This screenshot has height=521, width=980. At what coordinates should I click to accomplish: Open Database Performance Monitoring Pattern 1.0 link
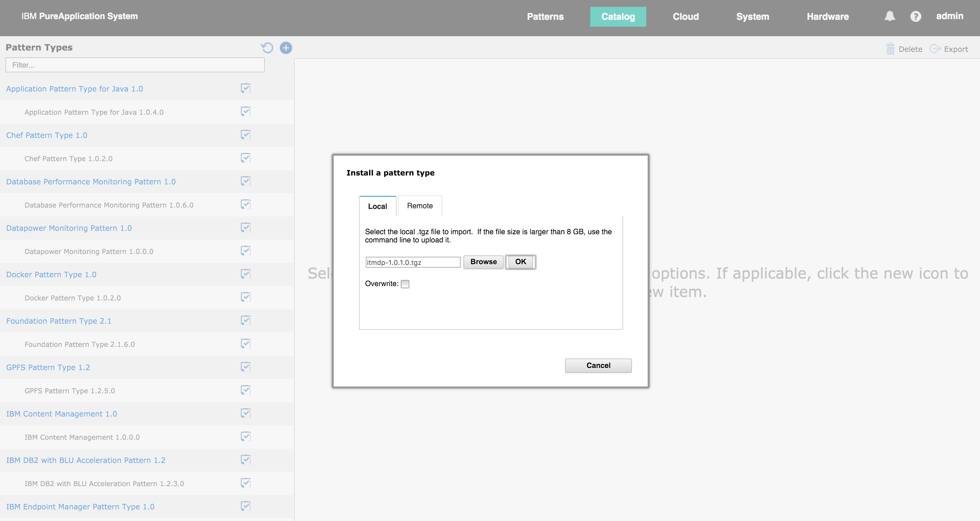tap(91, 182)
